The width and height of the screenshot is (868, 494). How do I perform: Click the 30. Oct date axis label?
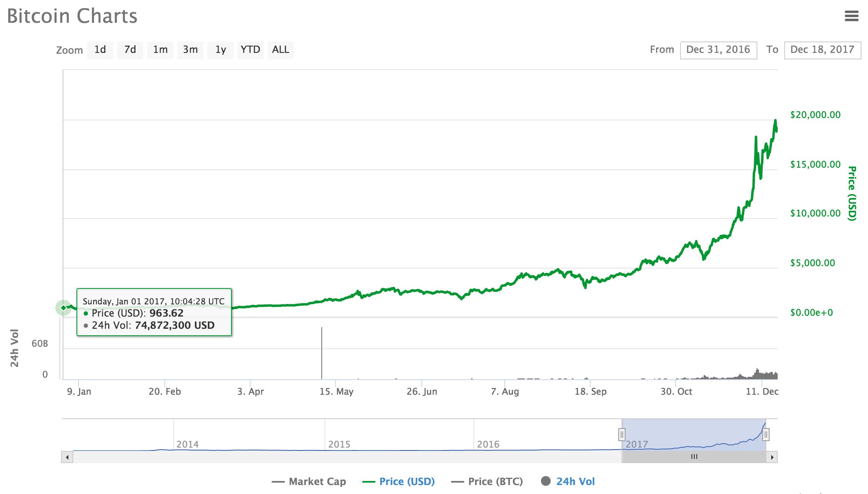pos(676,391)
